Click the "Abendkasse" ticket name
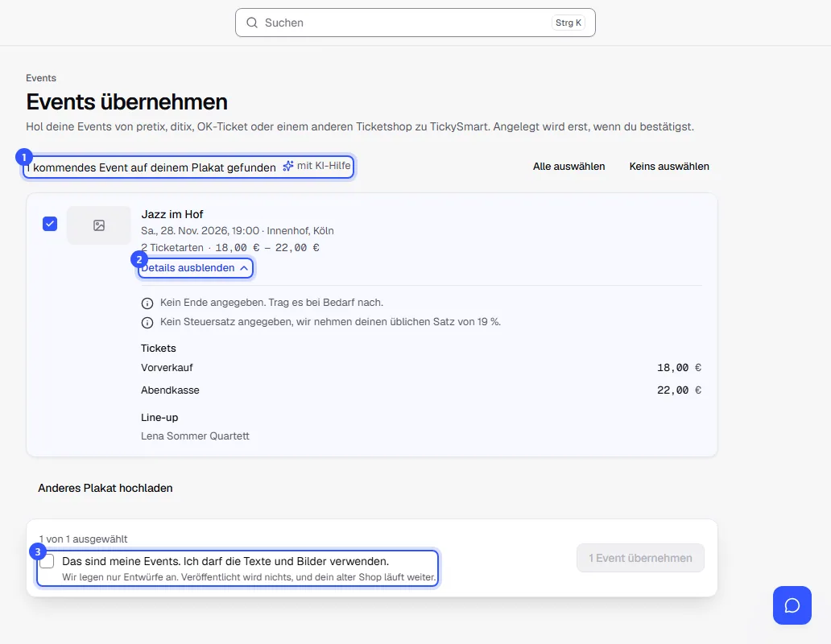This screenshot has height=644, width=831. [170, 390]
